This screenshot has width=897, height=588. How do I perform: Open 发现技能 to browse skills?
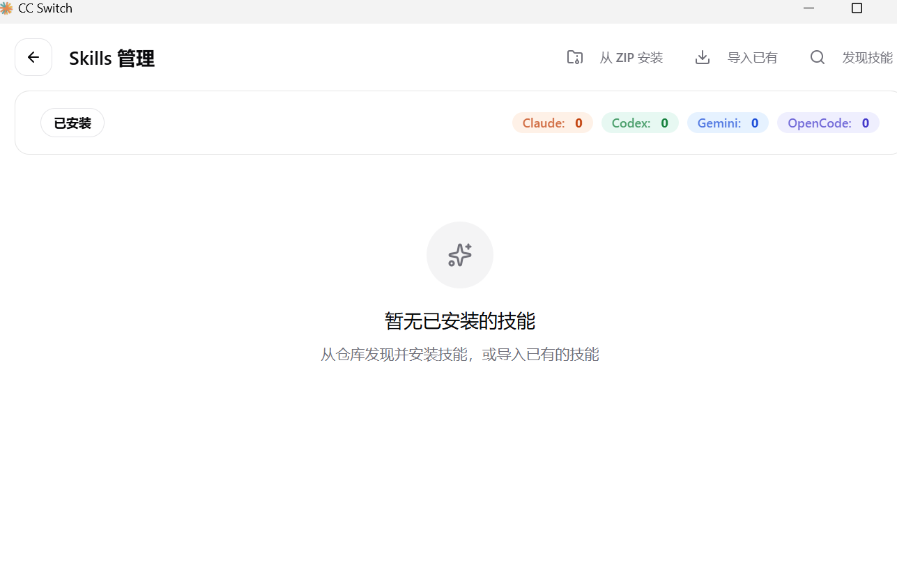(x=868, y=58)
